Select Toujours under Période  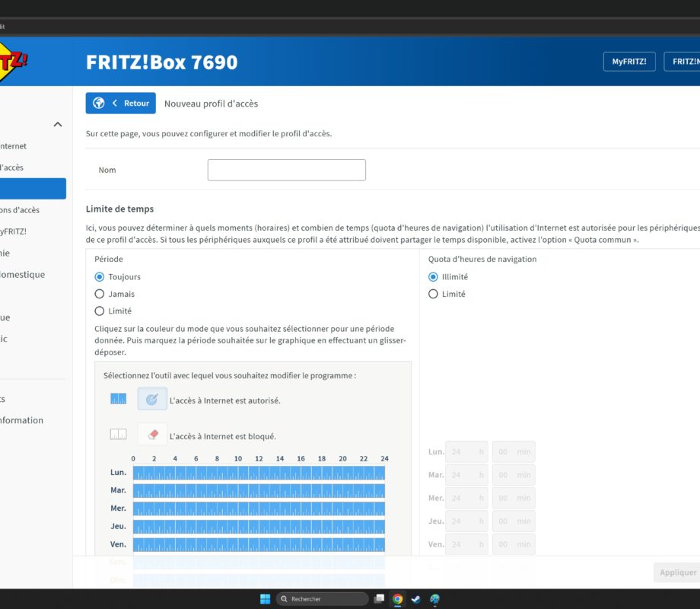pyautogui.click(x=100, y=277)
